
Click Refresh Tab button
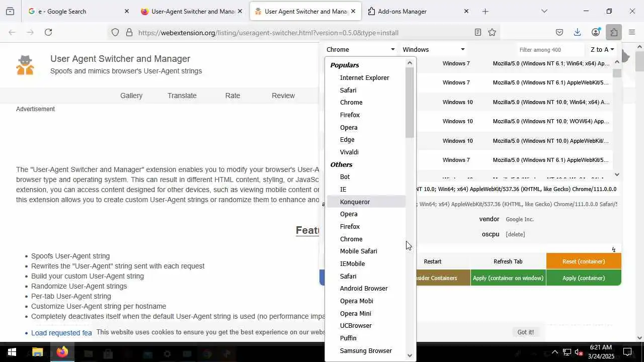click(508, 261)
